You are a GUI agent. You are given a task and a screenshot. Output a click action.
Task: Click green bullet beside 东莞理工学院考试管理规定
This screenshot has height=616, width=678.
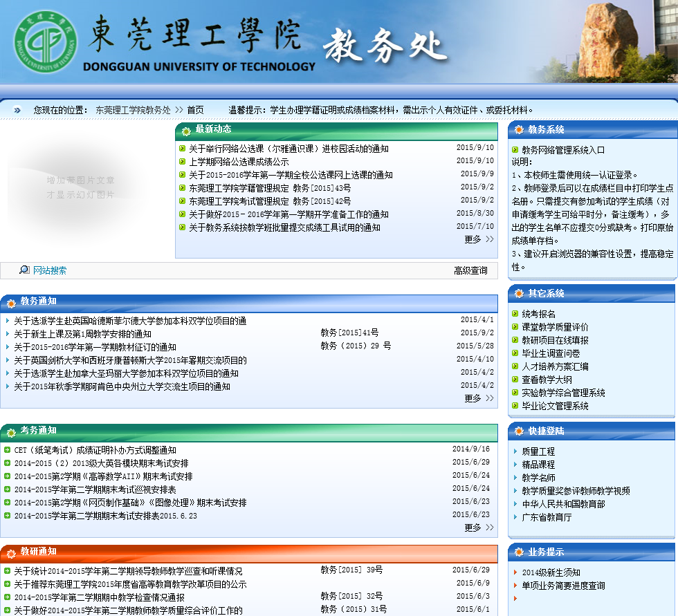tap(182, 201)
